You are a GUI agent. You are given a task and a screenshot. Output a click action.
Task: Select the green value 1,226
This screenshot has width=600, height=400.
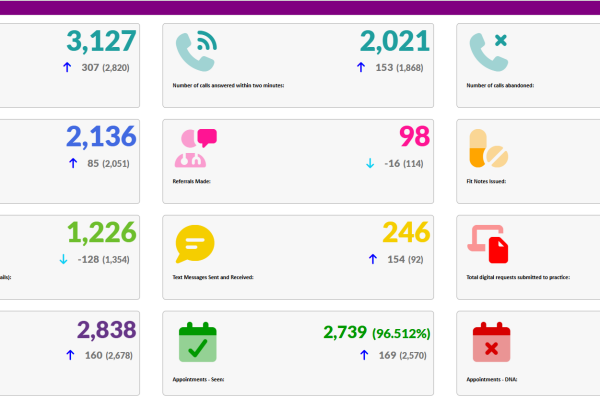click(101, 232)
